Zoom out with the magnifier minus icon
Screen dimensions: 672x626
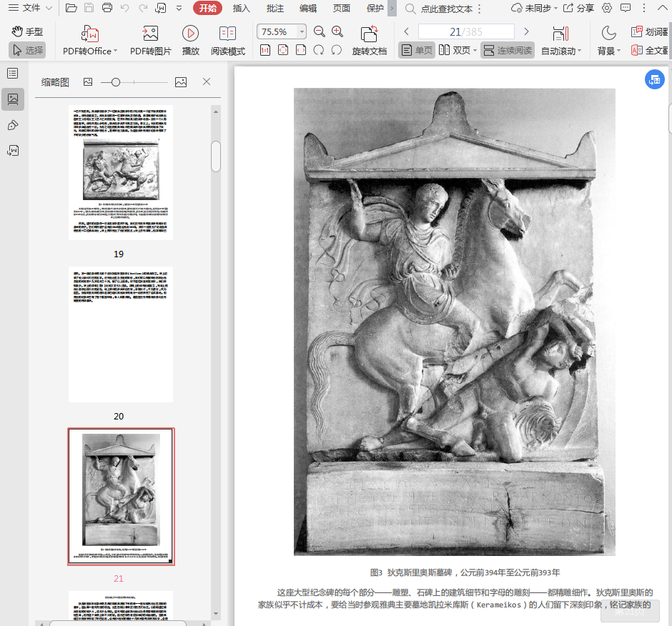(x=320, y=31)
